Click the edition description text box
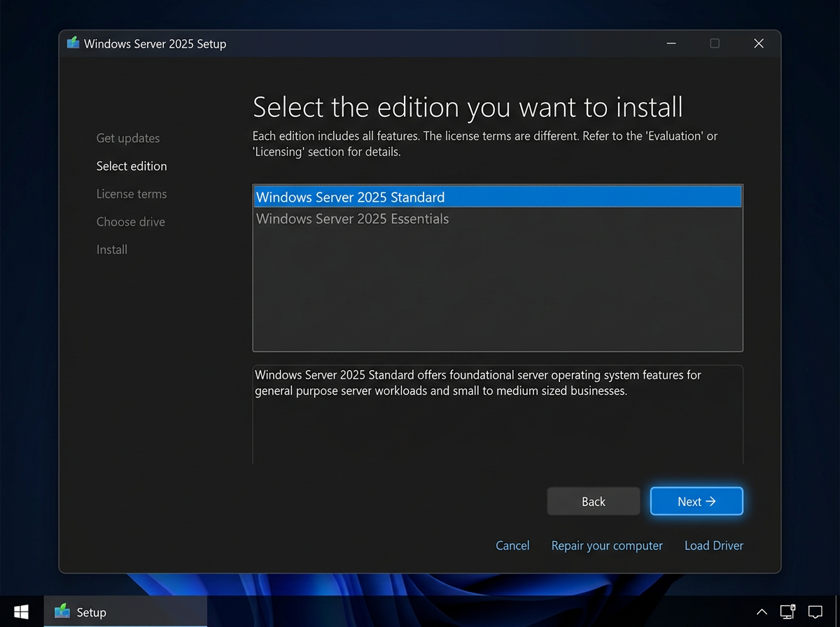The image size is (840, 627). [498, 414]
